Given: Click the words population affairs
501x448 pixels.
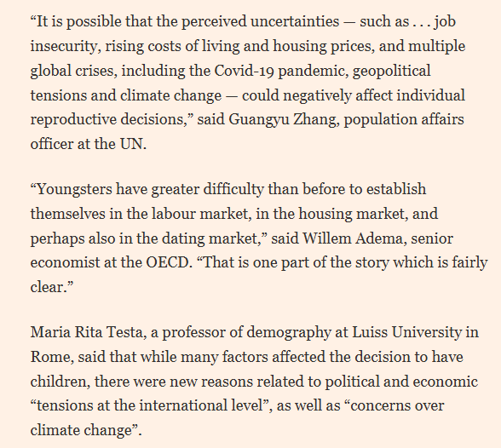Looking at the screenshot, I should 404,120.
